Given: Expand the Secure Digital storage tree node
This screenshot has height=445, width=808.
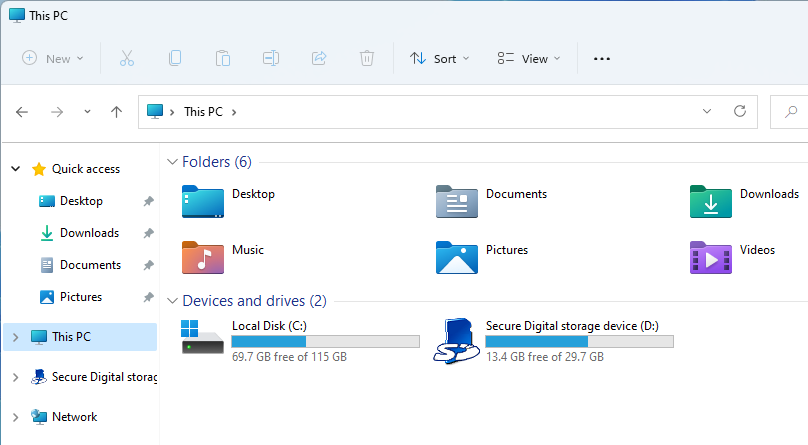Looking at the screenshot, I should click(x=15, y=377).
